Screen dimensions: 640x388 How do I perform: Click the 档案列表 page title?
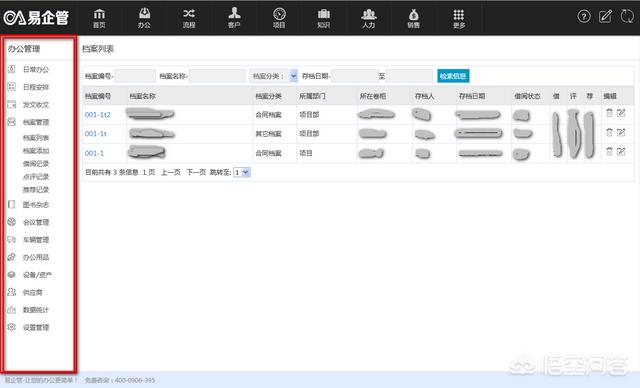coord(98,49)
